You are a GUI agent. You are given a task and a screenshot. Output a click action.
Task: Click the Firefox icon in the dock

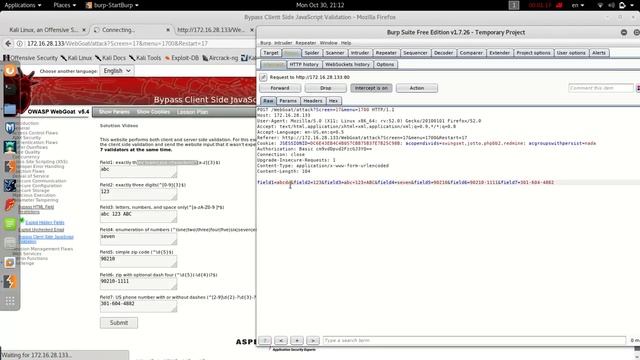point(10,71)
